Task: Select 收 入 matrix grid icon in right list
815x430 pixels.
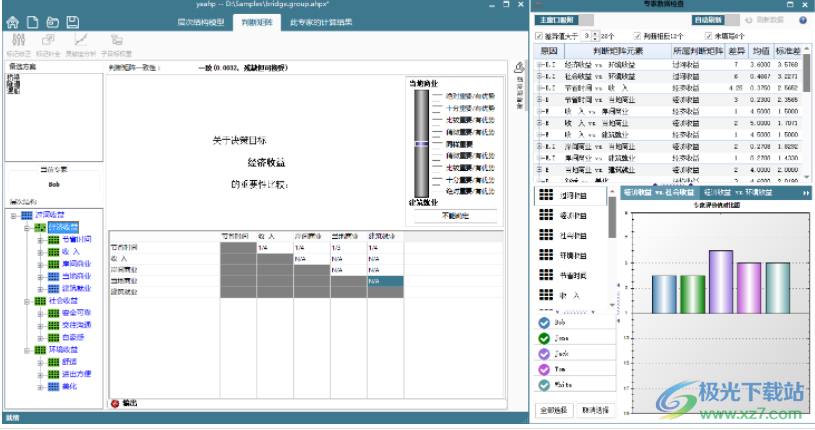Action: pos(546,295)
